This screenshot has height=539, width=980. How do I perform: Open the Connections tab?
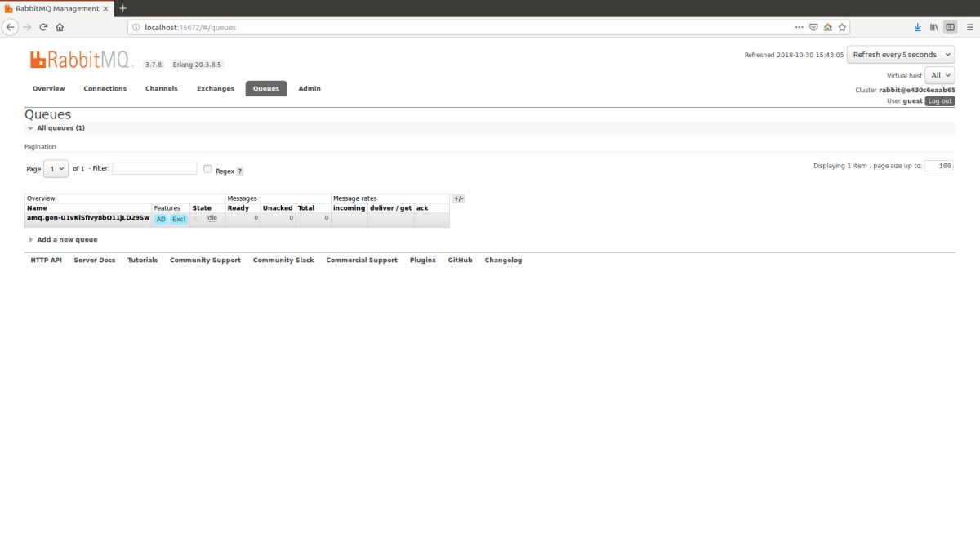[105, 88]
